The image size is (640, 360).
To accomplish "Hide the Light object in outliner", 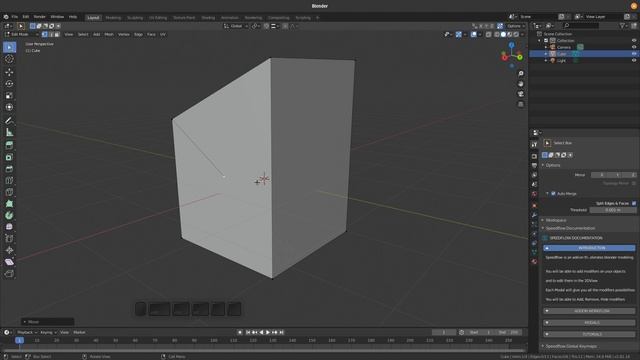I will [634, 60].
